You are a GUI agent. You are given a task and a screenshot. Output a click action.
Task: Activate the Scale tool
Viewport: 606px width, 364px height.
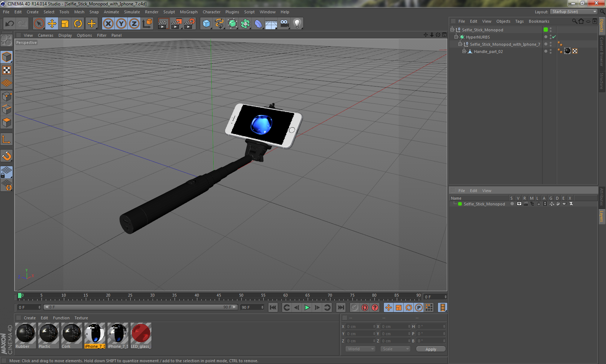click(x=65, y=24)
